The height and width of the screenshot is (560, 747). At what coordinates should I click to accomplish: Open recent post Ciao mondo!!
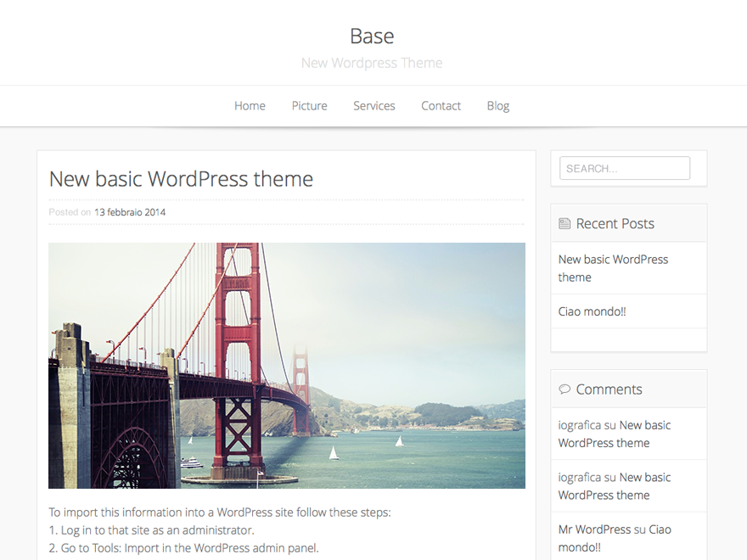593,311
